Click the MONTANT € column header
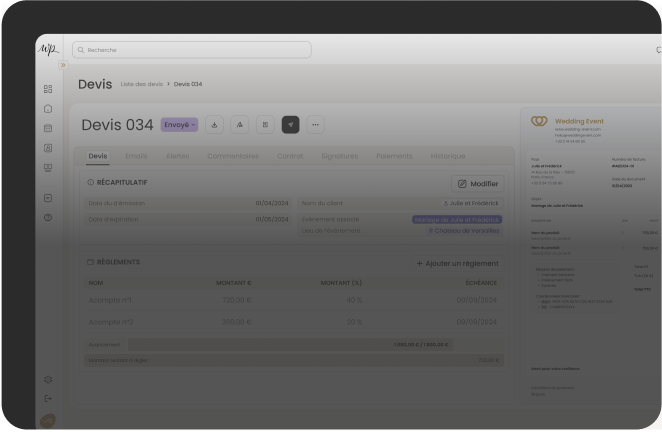This screenshot has height=434, width=662. coord(234,283)
